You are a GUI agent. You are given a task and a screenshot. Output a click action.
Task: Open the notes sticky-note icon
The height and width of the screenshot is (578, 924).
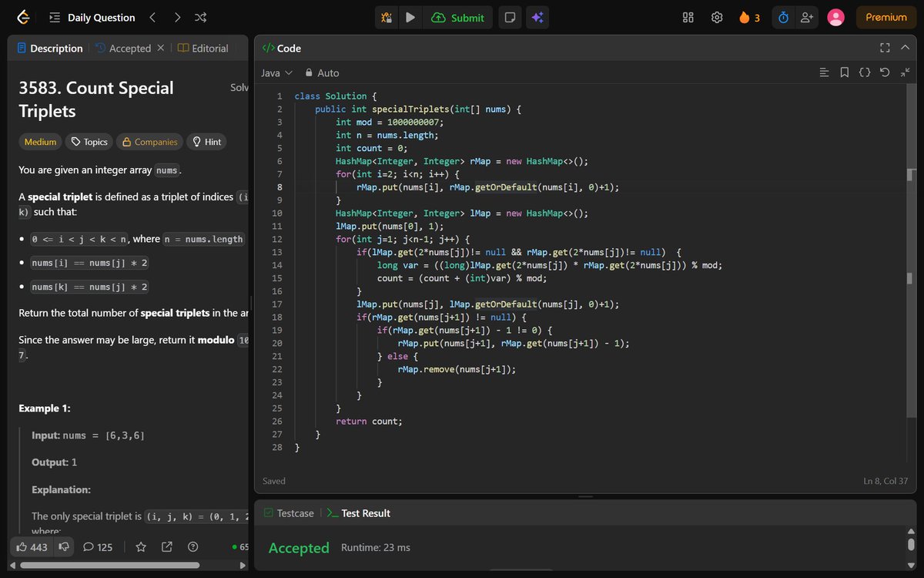(x=509, y=18)
